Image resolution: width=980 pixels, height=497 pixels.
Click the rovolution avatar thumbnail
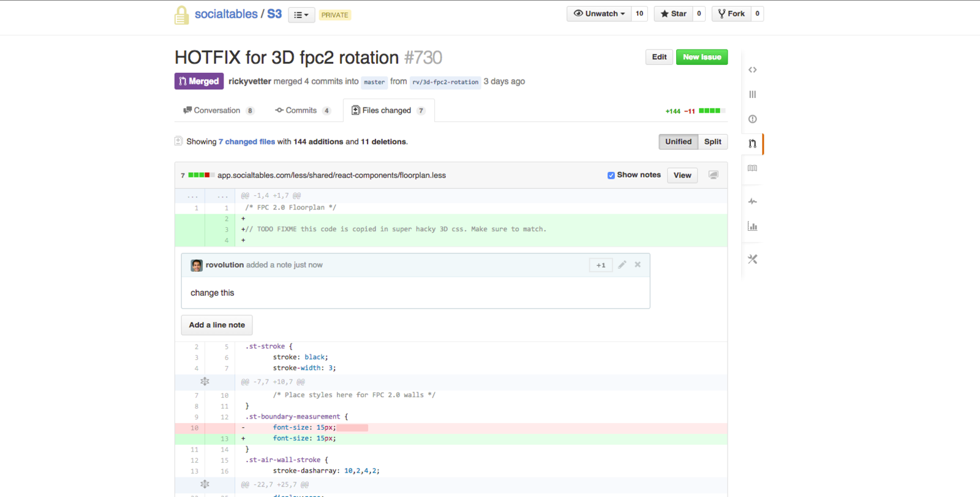(197, 265)
